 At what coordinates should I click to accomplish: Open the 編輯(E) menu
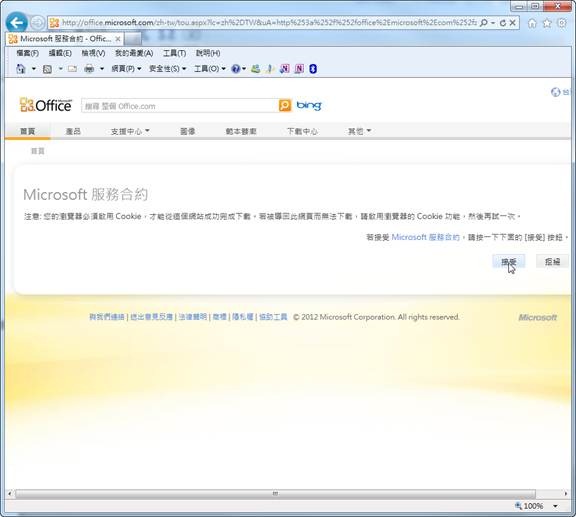(60, 53)
